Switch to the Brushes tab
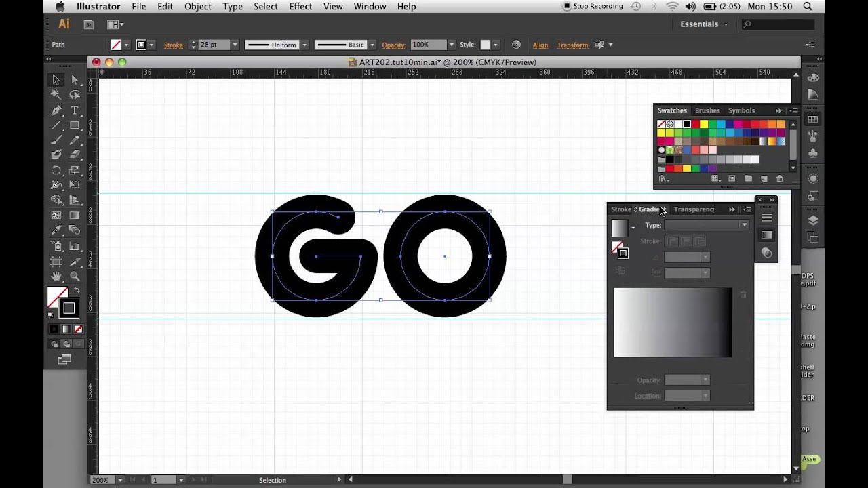Screen dimensions: 868x488 click(707, 110)
